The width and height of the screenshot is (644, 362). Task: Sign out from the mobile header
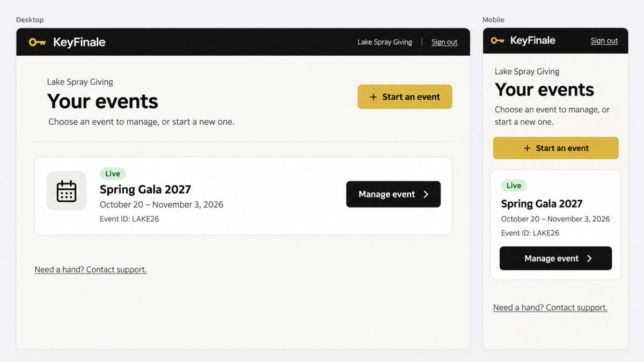tap(604, 40)
